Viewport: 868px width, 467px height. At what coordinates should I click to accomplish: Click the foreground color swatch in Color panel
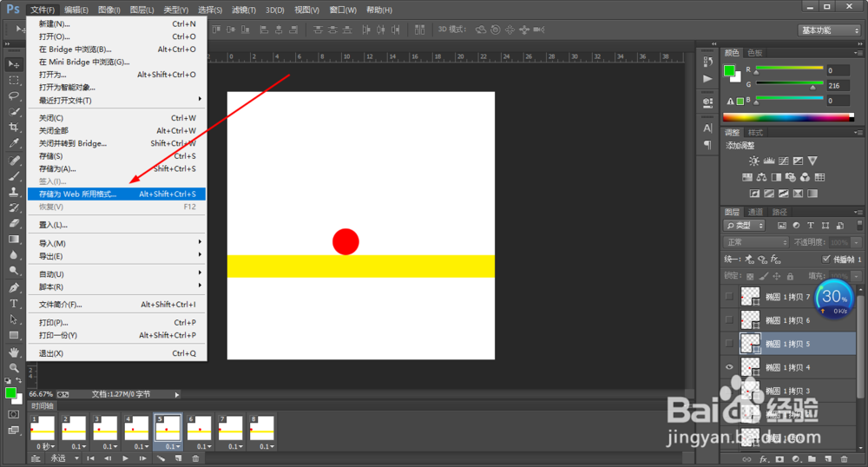[x=729, y=70]
